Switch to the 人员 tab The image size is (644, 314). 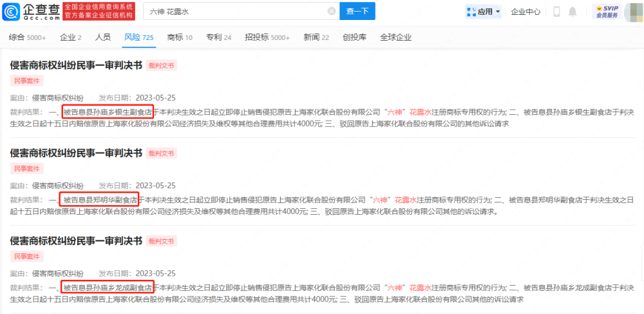(102, 37)
